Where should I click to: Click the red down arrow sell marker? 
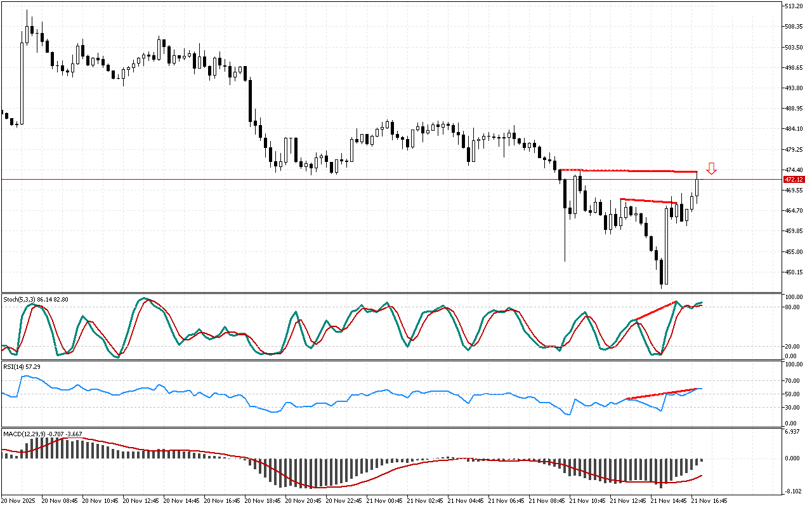712,169
